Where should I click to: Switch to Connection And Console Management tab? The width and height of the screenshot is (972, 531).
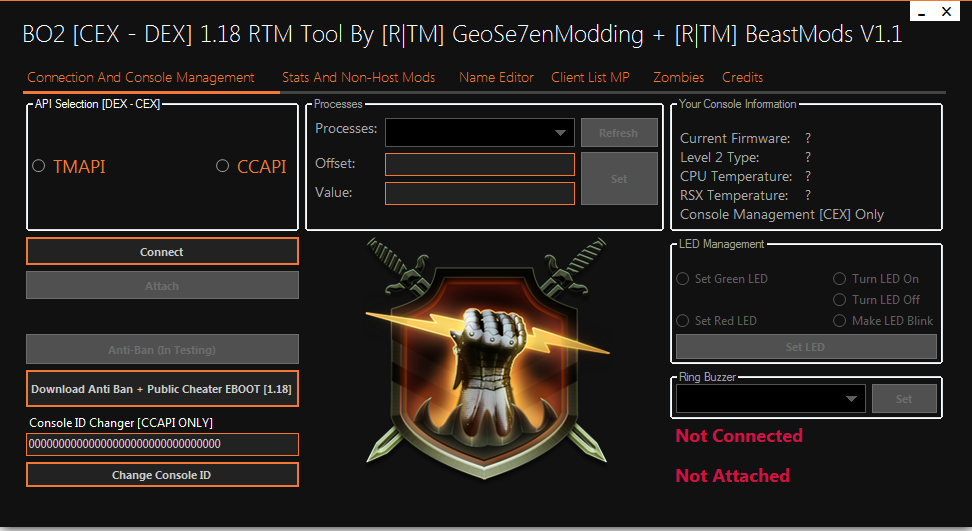click(x=141, y=77)
